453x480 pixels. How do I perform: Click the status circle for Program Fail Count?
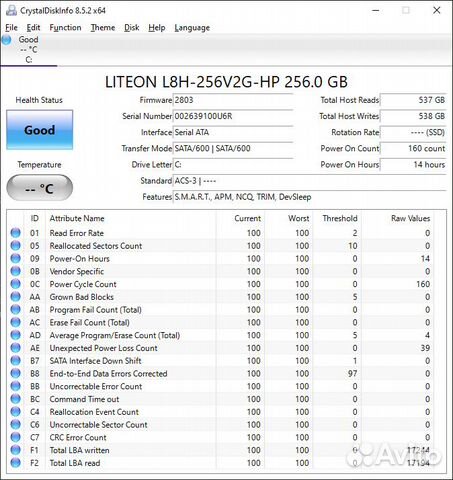pos(15,309)
